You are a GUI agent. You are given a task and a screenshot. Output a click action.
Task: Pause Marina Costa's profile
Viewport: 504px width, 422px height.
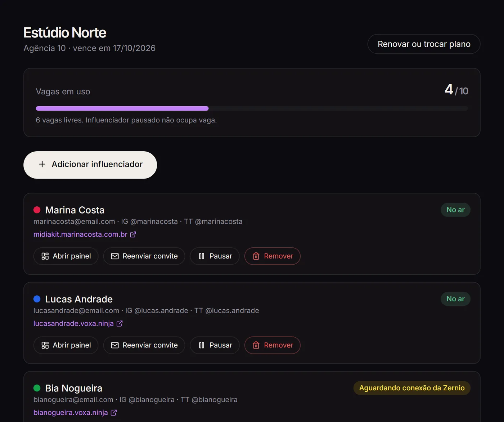[215, 256]
